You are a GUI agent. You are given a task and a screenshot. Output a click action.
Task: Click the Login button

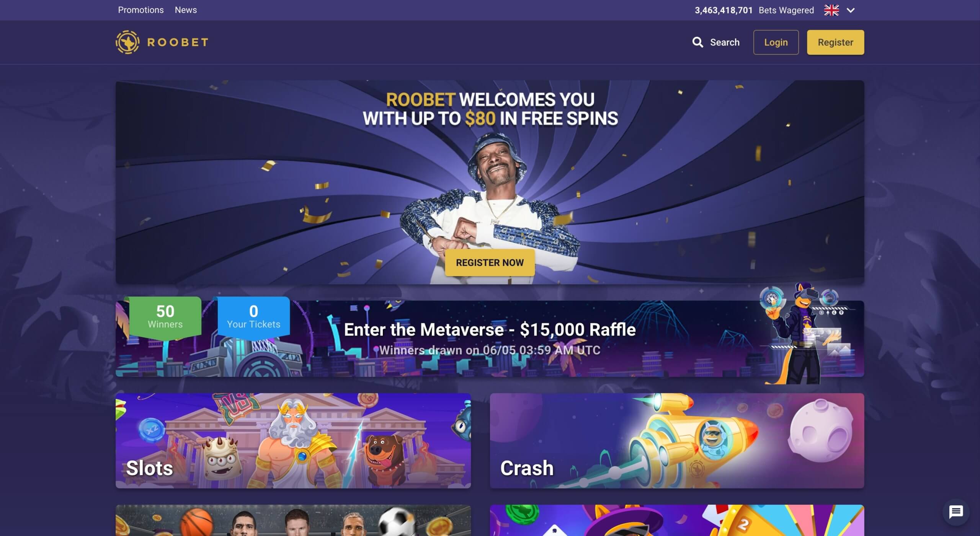click(x=776, y=42)
